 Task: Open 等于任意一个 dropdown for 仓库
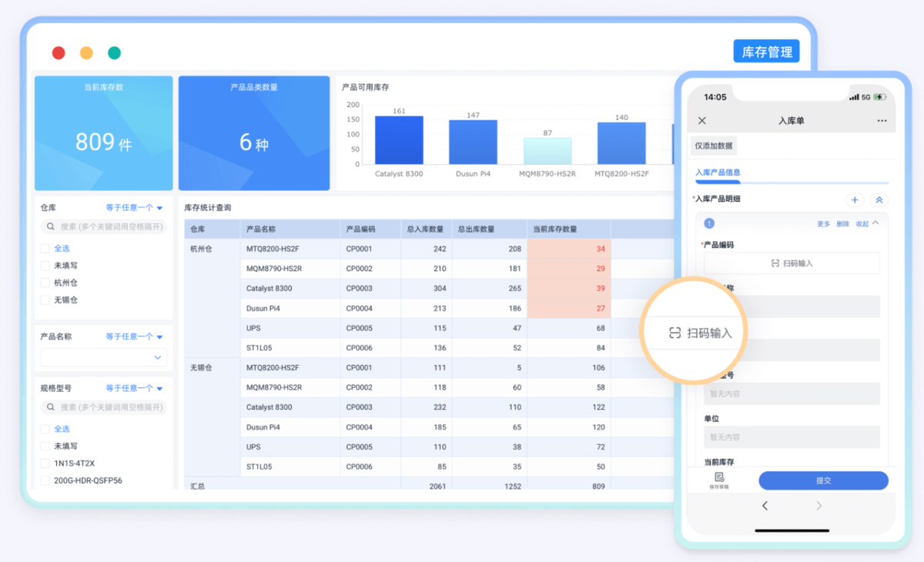point(134,208)
